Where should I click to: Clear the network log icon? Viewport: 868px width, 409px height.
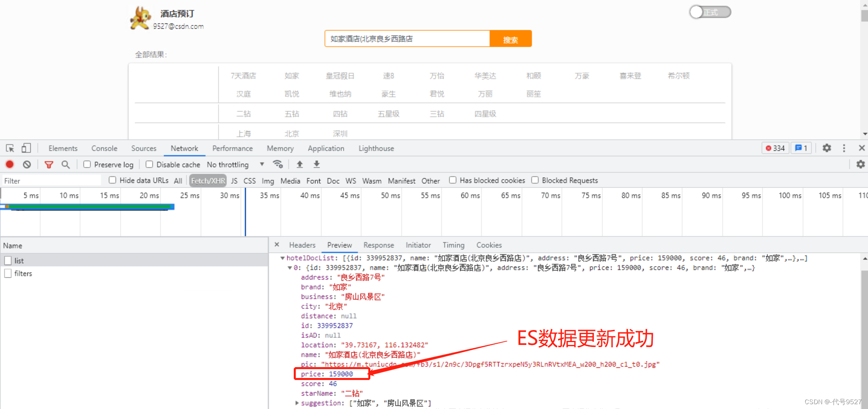tap(27, 164)
